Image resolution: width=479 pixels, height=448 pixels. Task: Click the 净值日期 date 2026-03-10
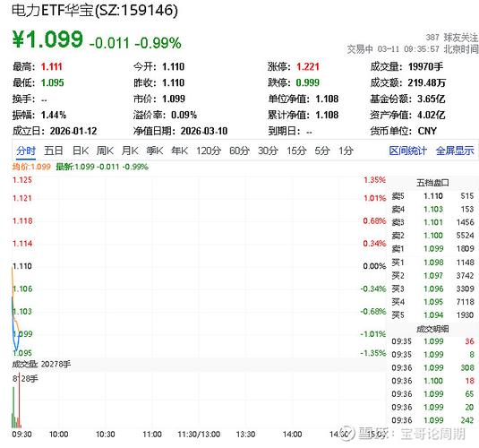click(x=204, y=131)
